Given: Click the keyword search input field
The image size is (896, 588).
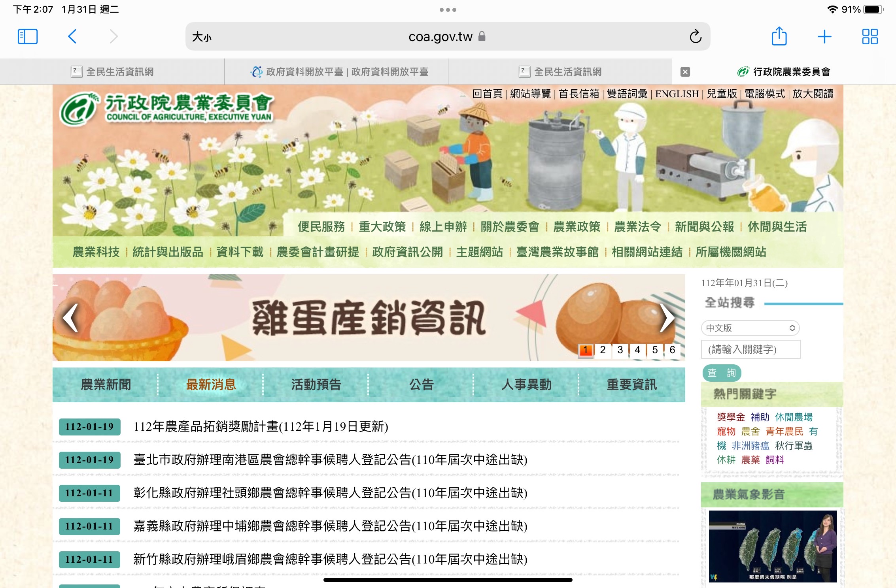Looking at the screenshot, I should point(750,349).
